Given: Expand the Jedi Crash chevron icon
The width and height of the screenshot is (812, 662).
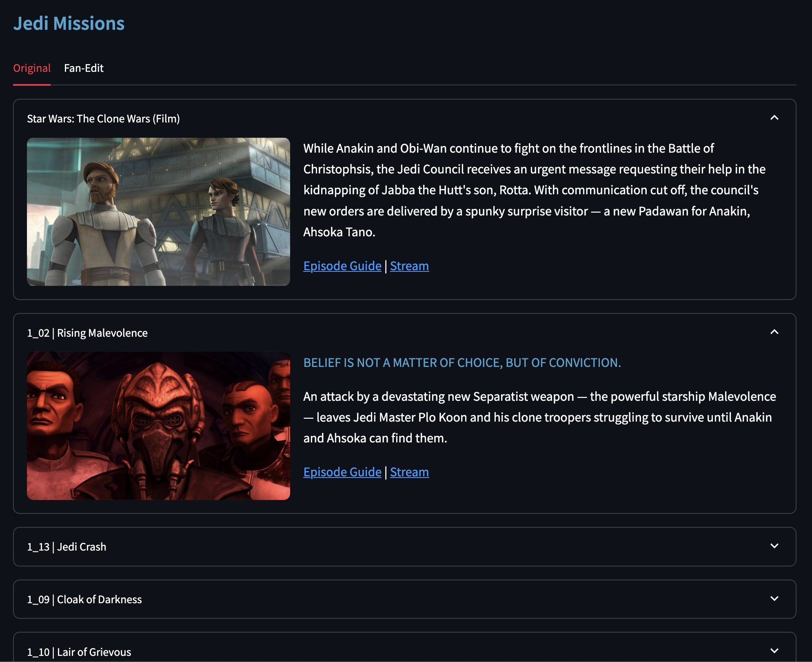Looking at the screenshot, I should pyautogui.click(x=774, y=546).
